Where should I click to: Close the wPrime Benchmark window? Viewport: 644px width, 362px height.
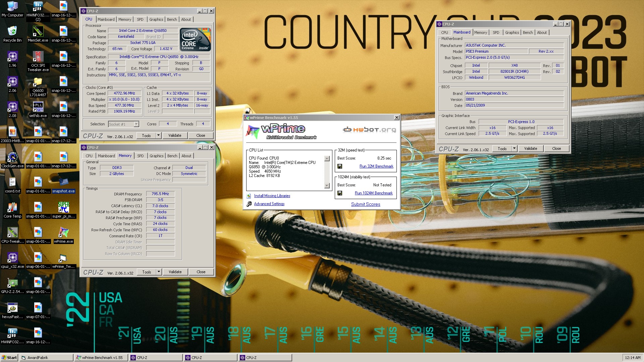coord(396,118)
